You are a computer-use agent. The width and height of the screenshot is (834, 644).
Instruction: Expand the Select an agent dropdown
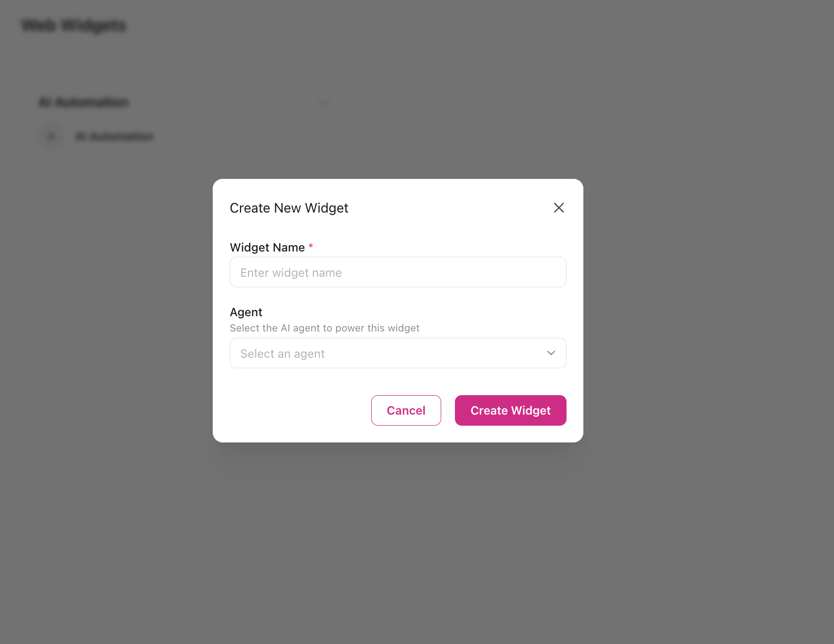(398, 353)
